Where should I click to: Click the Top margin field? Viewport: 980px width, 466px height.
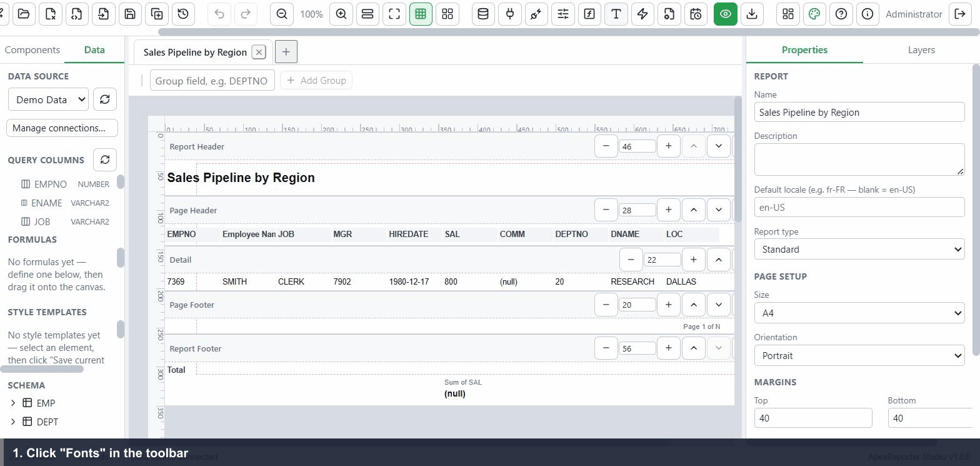pos(813,418)
